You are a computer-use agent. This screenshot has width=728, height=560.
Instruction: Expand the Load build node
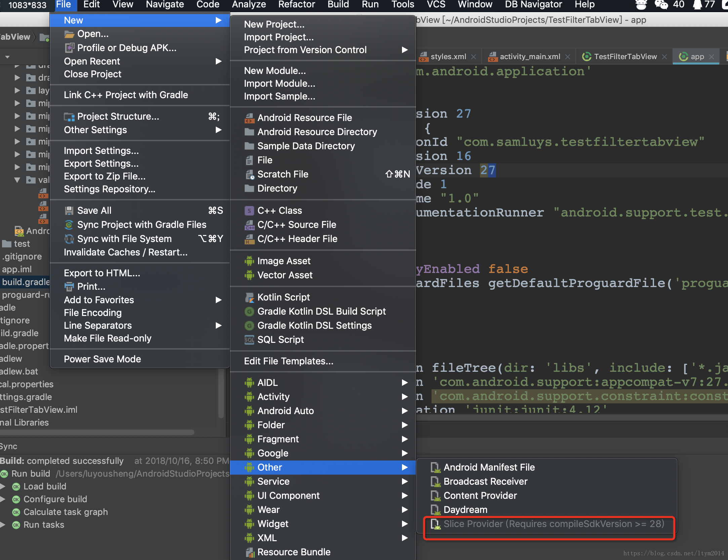click(x=3, y=486)
